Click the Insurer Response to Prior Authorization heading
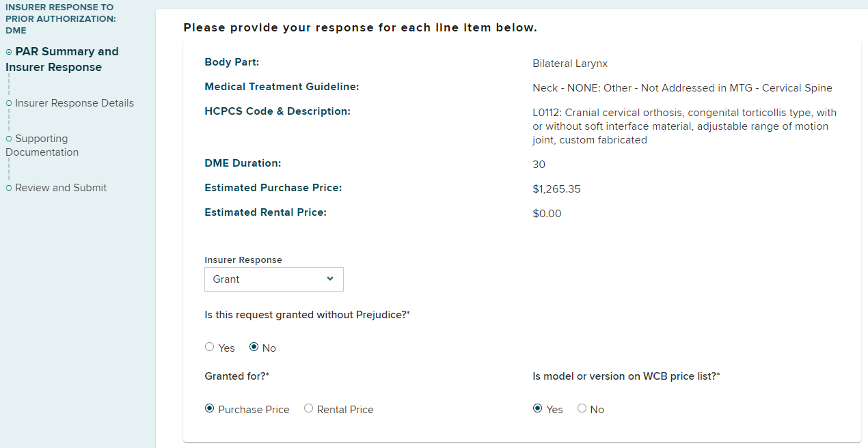868x448 pixels. [60, 18]
